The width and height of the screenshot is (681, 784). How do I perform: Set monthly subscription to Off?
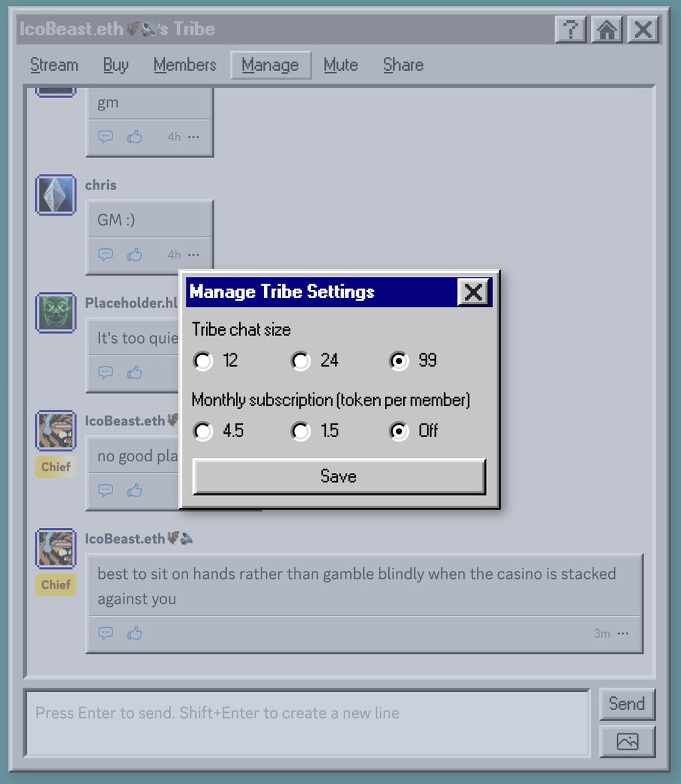(x=399, y=431)
